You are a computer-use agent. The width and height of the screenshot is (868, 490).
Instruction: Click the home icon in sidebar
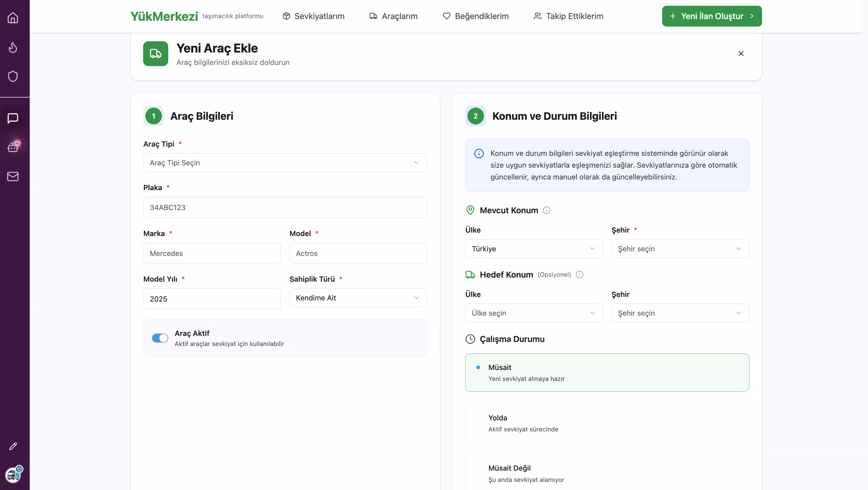13,18
